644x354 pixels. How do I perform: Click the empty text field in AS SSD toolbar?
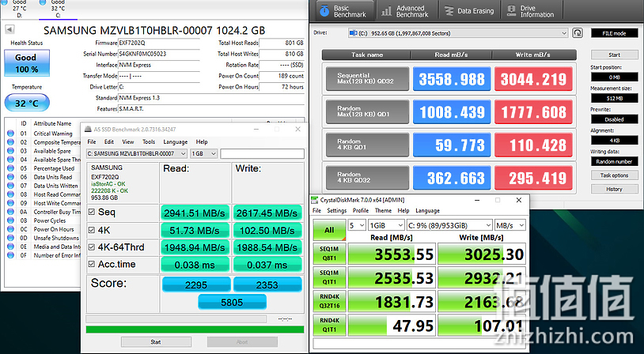(x=262, y=153)
